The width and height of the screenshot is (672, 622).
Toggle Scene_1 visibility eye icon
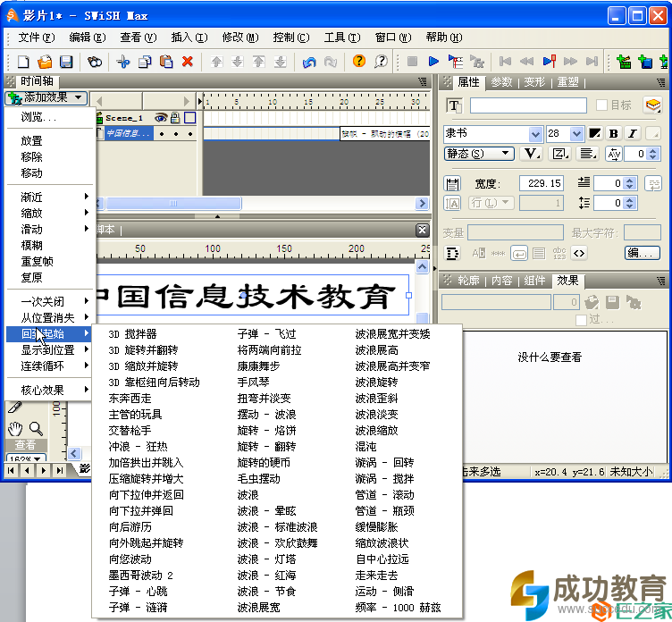click(161, 118)
